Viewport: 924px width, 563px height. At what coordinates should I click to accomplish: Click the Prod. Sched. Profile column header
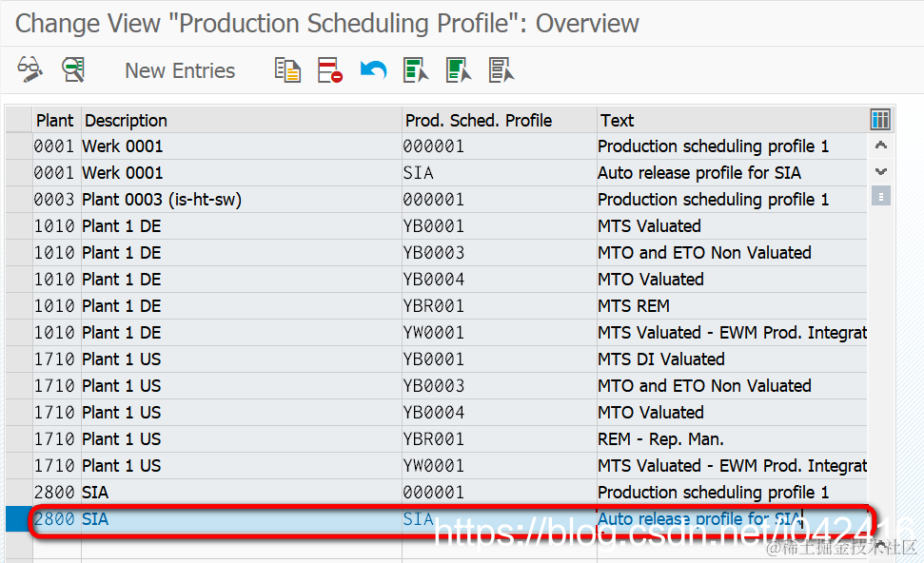click(x=479, y=121)
